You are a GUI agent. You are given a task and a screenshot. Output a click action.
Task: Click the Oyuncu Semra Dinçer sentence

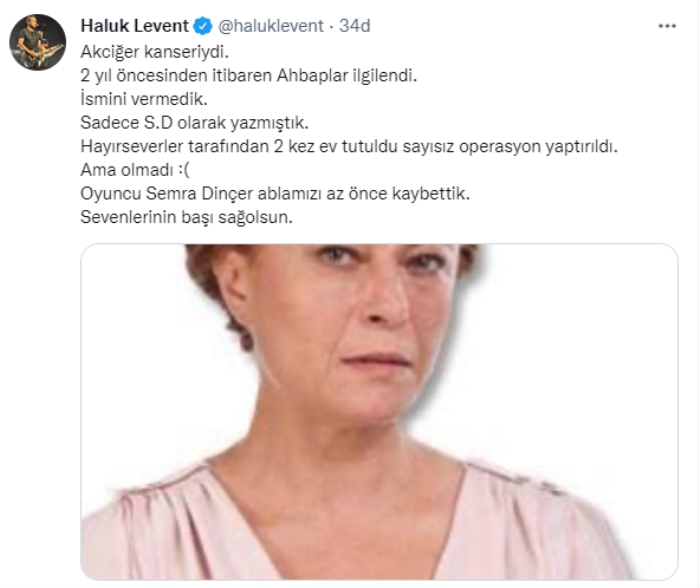point(275,193)
